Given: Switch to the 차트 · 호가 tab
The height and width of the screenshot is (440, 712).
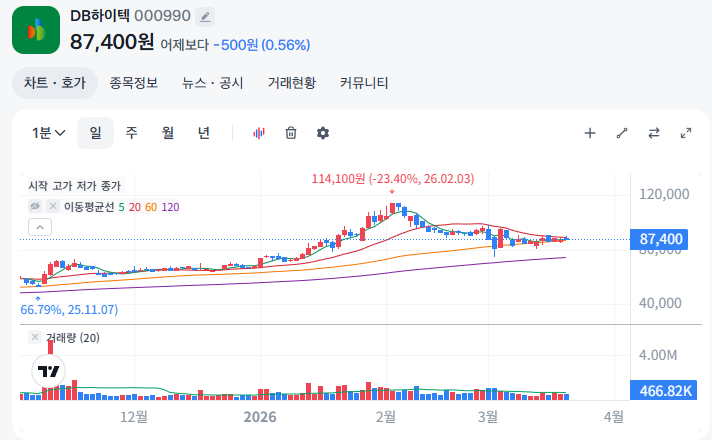Looking at the screenshot, I should (x=55, y=83).
